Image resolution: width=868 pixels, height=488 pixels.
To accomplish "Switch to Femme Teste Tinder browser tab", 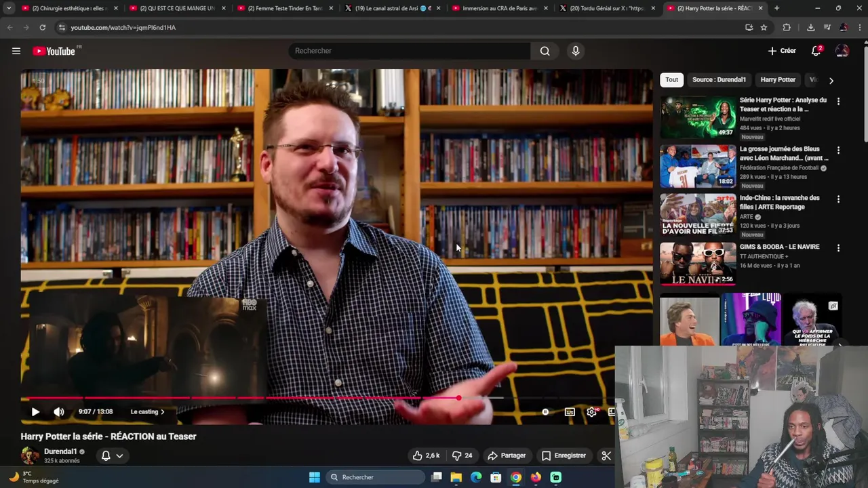I will 285,8.
